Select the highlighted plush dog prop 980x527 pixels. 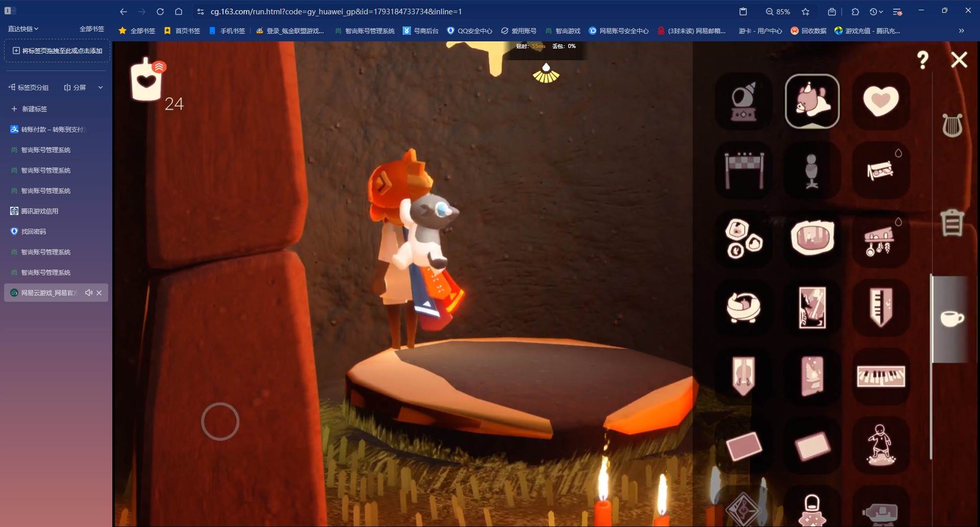tap(812, 101)
